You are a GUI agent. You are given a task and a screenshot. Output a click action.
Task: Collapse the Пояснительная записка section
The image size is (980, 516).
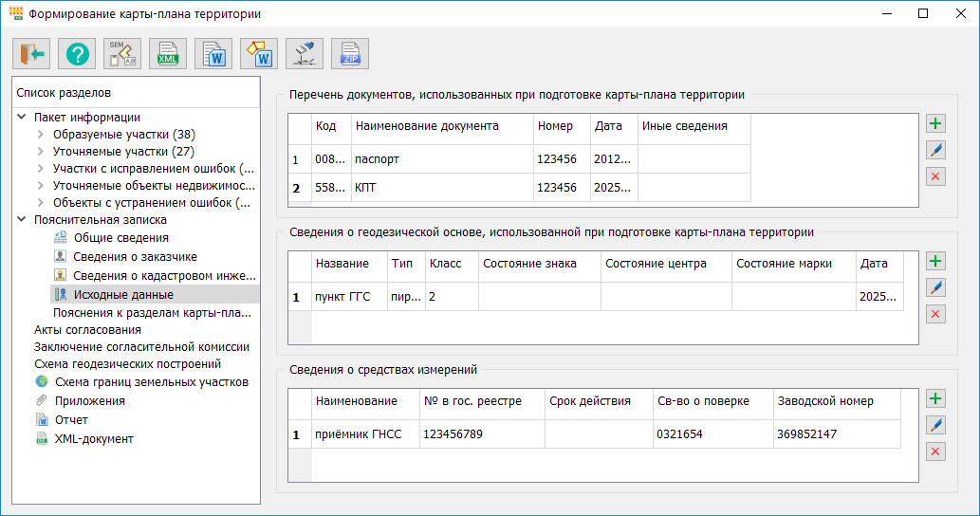pos(22,220)
